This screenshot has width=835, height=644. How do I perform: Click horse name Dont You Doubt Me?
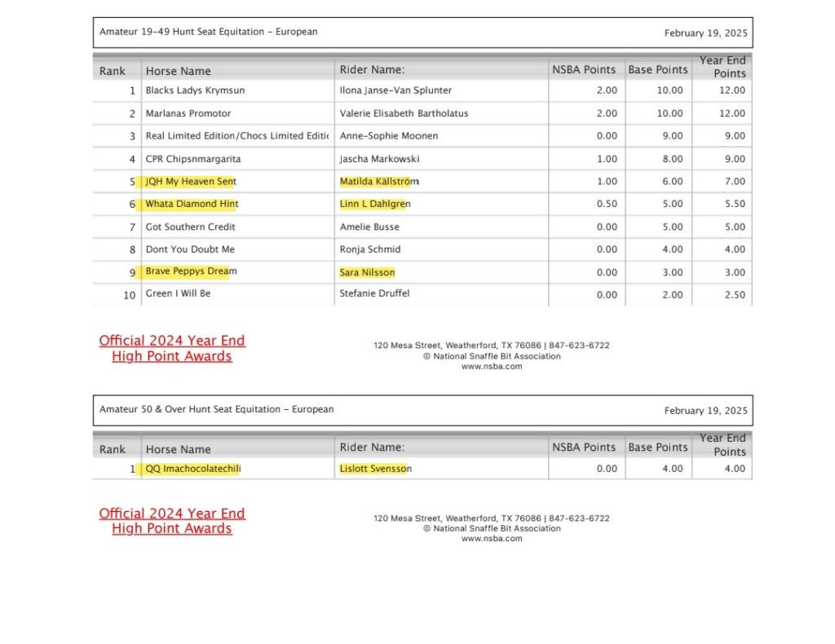click(x=190, y=249)
